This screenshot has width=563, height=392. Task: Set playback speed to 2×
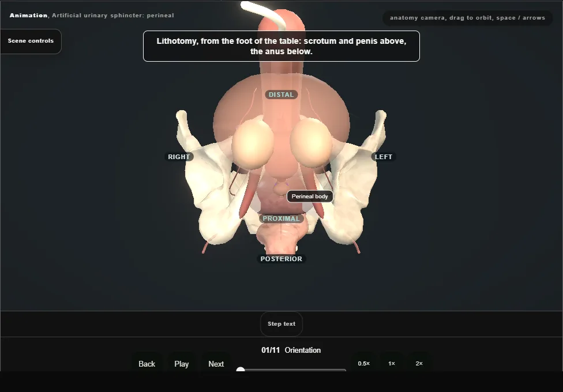point(419,363)
